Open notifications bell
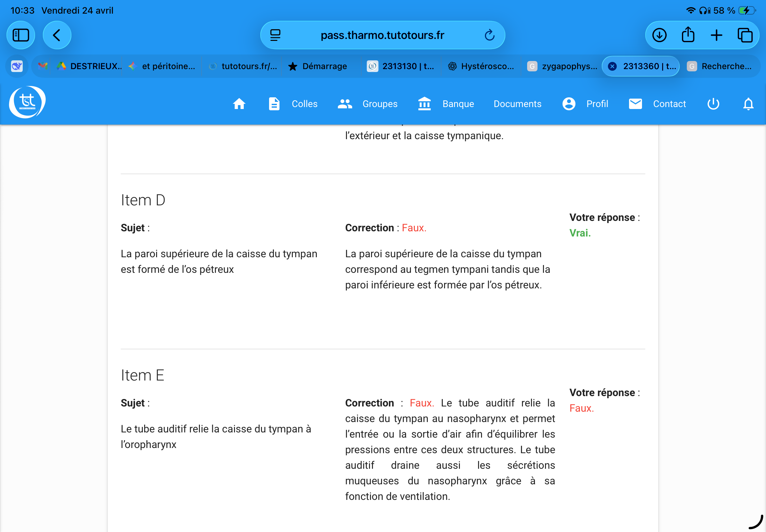 click(748, 104)
